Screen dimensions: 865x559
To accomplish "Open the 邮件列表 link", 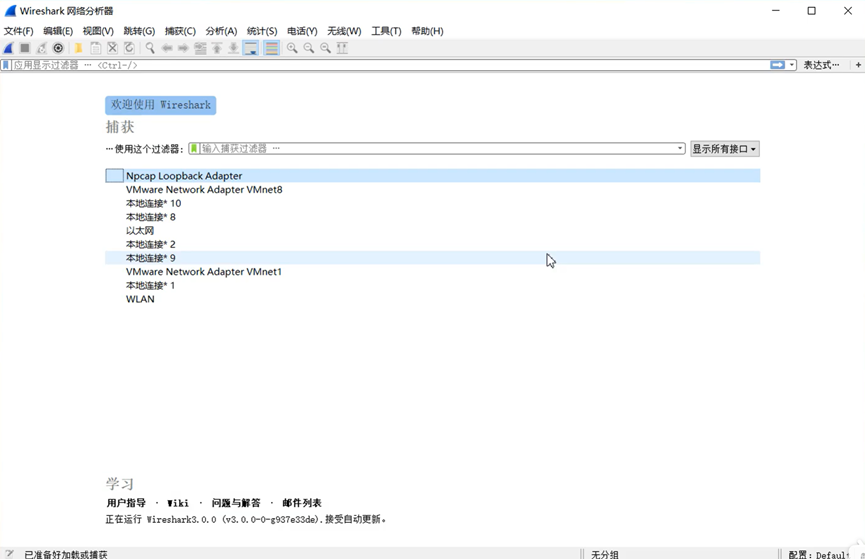I will click(302, 503).
